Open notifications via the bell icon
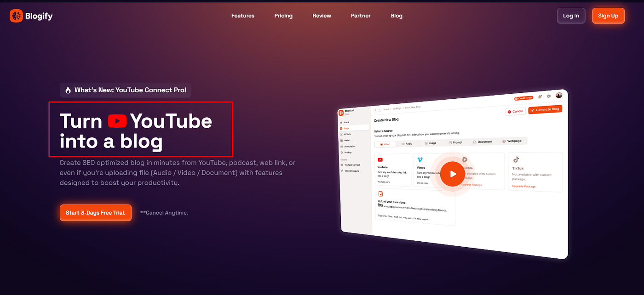 click(x=540, y=96)
